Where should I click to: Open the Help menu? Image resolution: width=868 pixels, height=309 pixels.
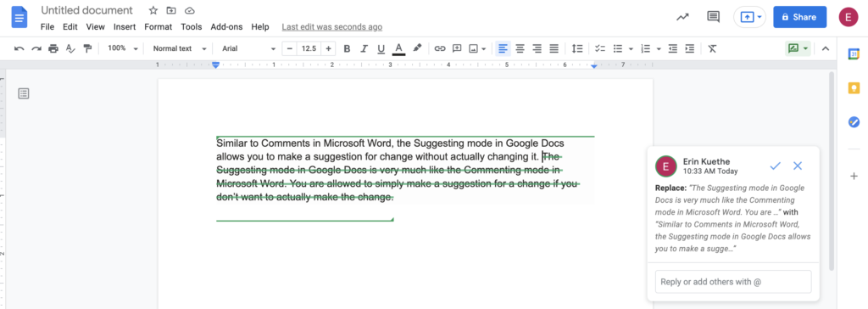[260, 26]
